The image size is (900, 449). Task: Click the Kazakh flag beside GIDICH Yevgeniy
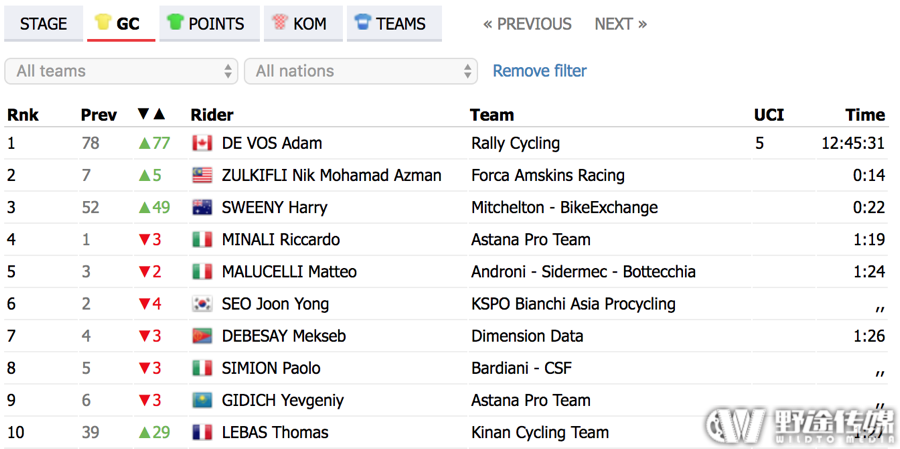coord(202,400)
